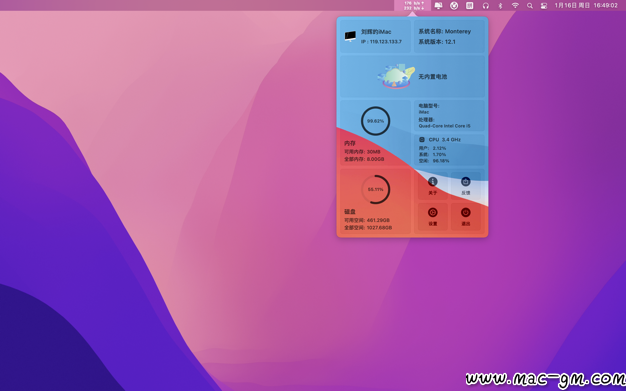Open the Bluetooth menu bar icon

tap(500, 6)
